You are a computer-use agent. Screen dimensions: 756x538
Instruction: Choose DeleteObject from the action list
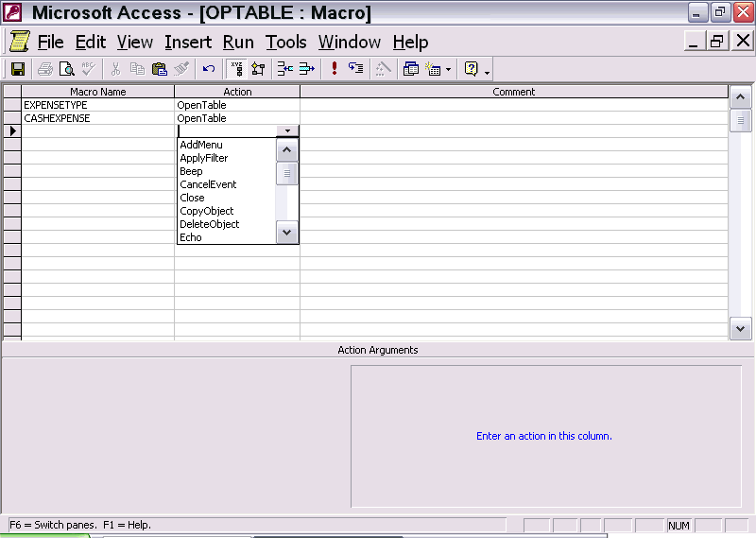click(x=227, y=224)
